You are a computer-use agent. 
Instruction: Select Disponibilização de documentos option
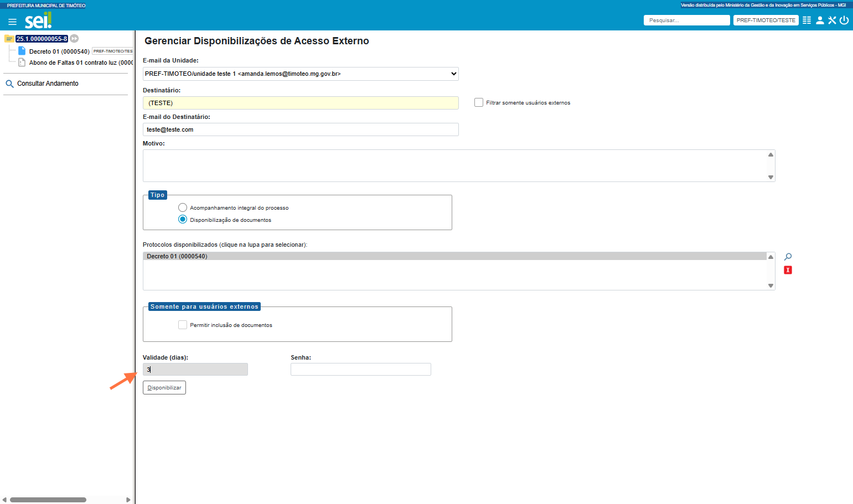click(183, 220)
